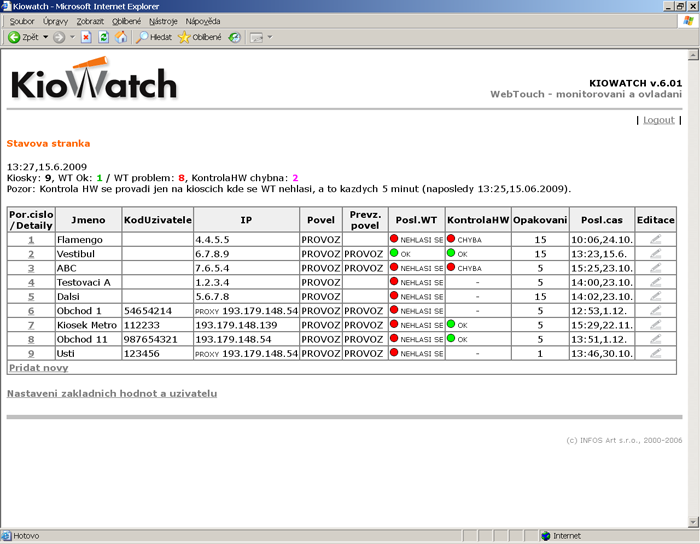Click the Hledat search toolbar button
700x544 pixels.
pos(153,37)
